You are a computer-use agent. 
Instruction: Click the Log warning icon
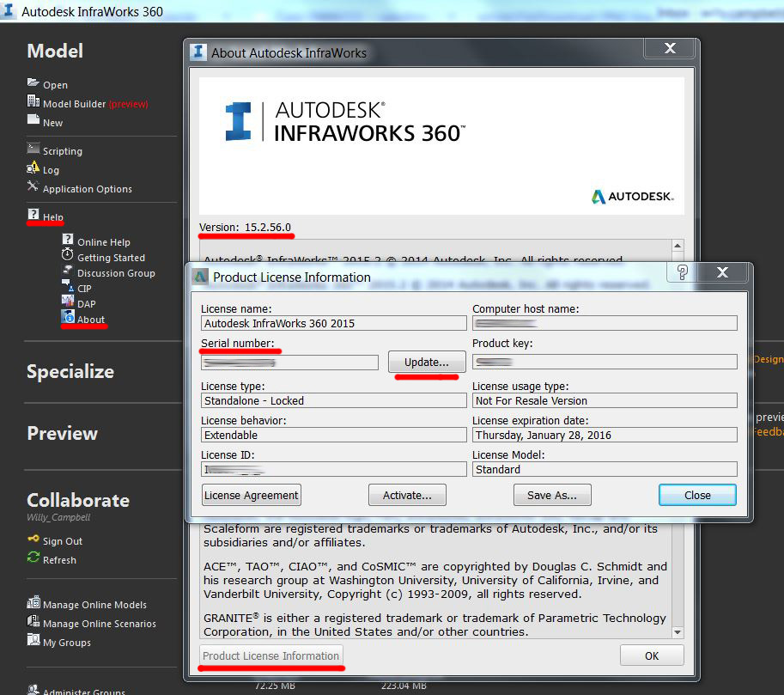click(33, 168)
